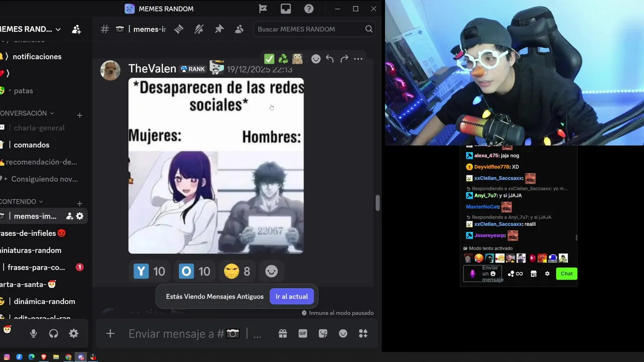Edit memes-im channel settings gear
Viewport: 644px width, 362px height.
[x=79, y=216]
